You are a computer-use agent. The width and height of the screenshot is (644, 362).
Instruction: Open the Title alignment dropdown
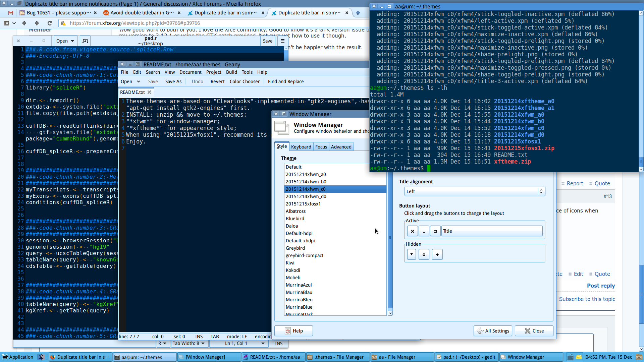coord(475,191)
